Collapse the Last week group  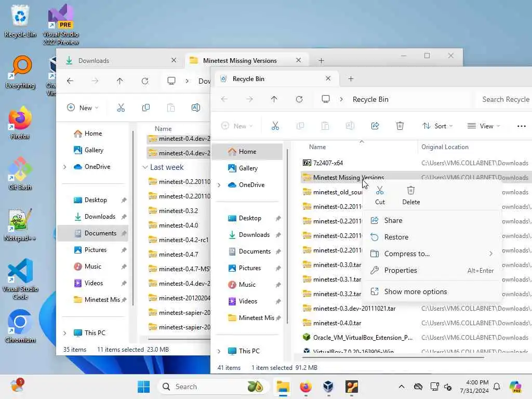[145, 167]
